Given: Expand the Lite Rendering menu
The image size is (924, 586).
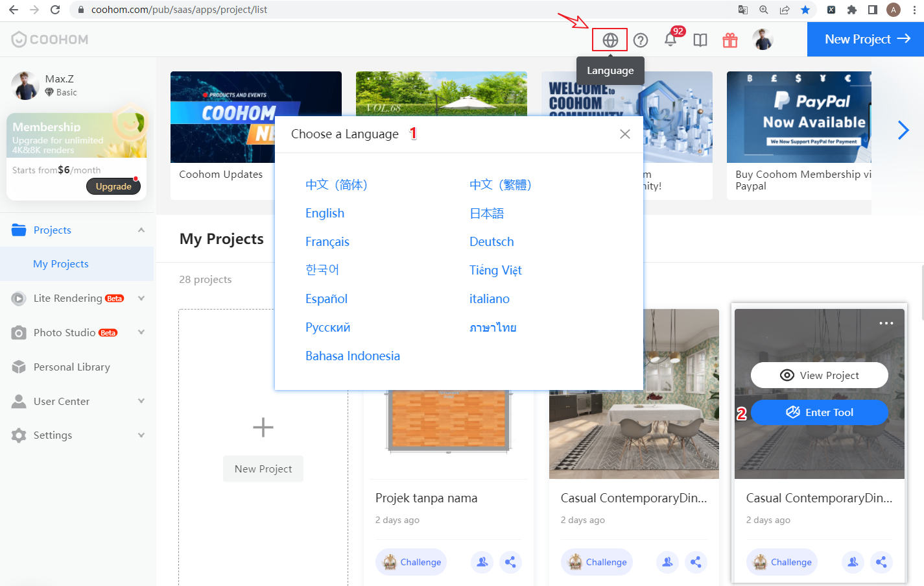Looking at the screenshot, I should (141, 299).
